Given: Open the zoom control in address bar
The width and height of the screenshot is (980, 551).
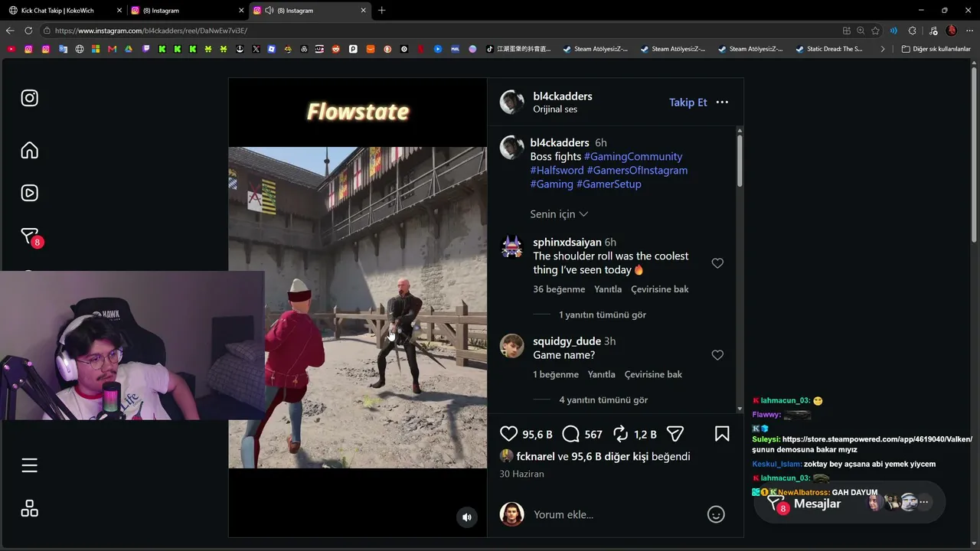Looking at the screenshot, I should pos(861,31).
